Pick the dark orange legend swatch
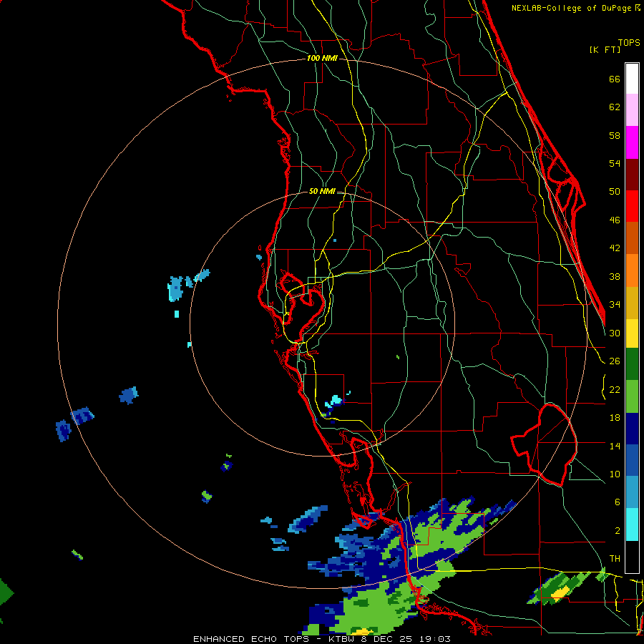 point(632,238)
